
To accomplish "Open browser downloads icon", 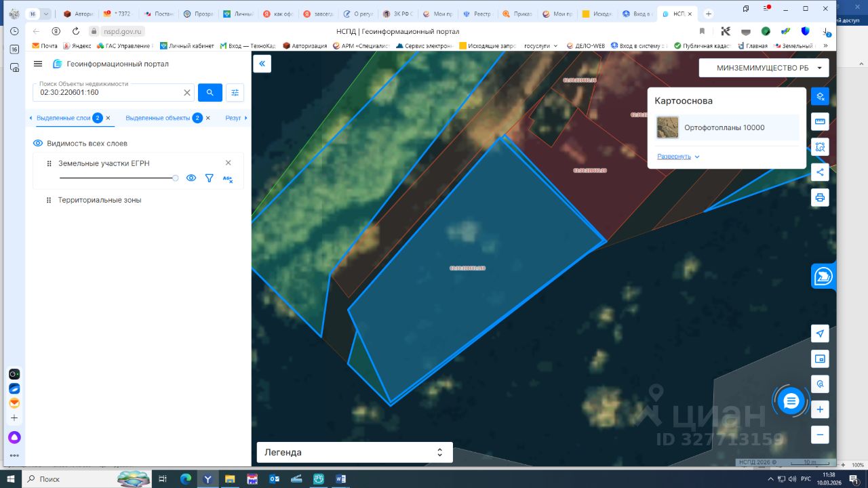I will [825, 31].
